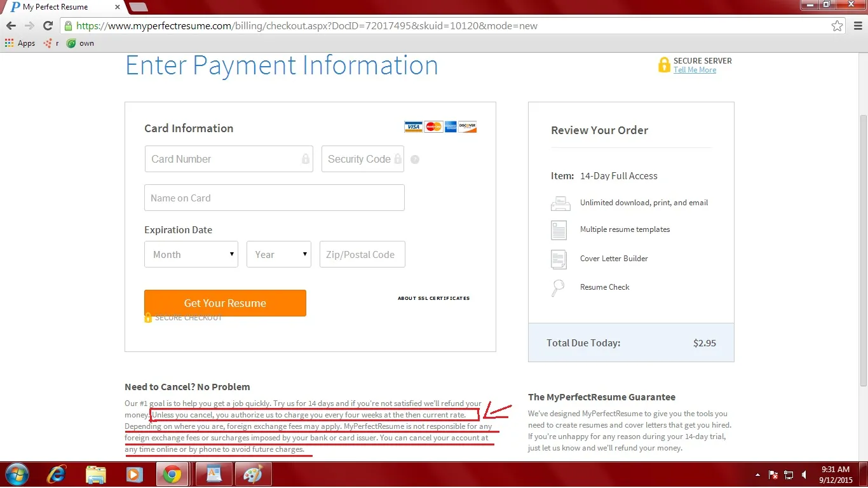Click the About SSL Certificates link
Image resolution: width=868 pixels, height=488 pixels.
434,298
